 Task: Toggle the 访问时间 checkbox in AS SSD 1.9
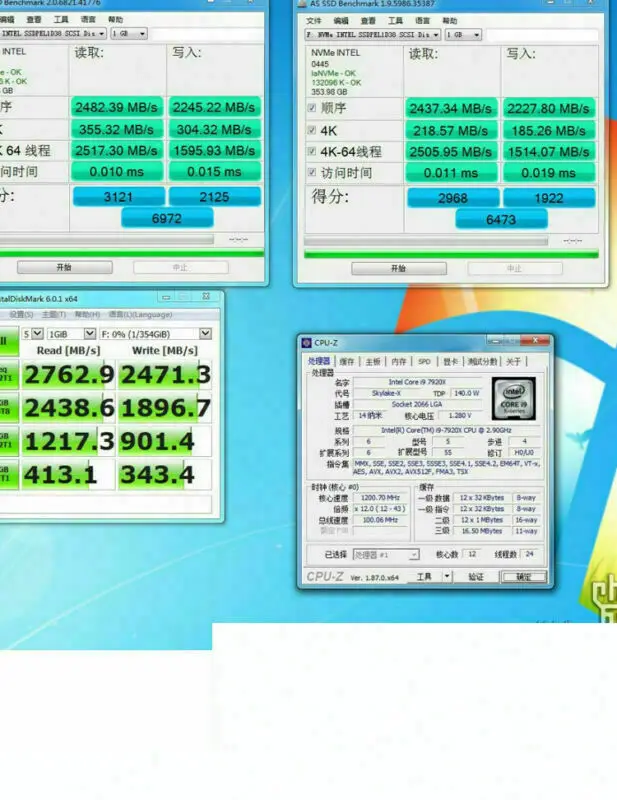pos(312,172)
